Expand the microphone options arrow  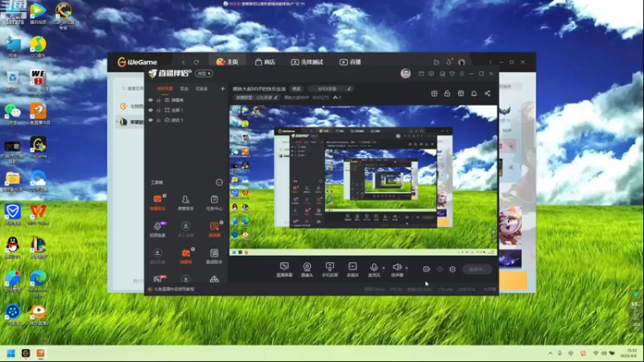pos(384,268)
